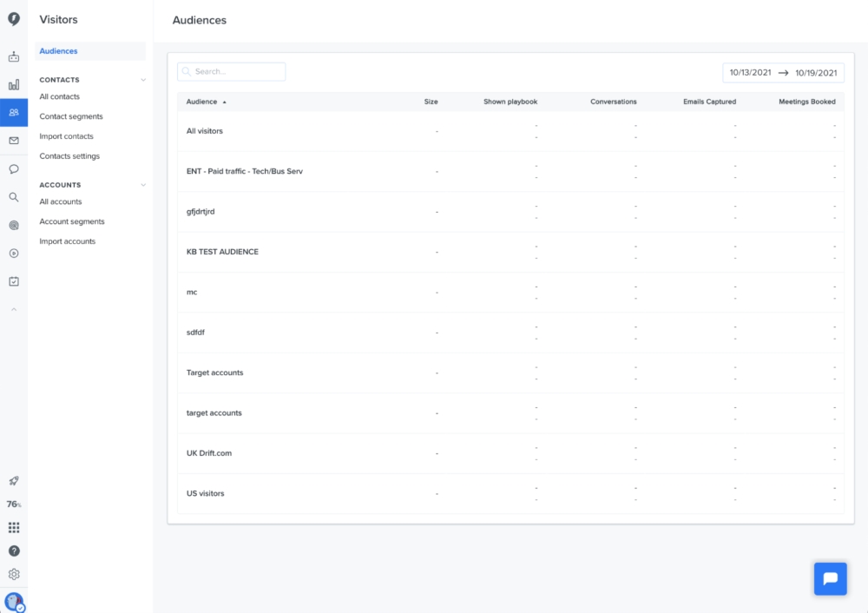Open the app grid icon in sidebar
868x613 pixels.
pyautogui.click(x=14, y=527)
